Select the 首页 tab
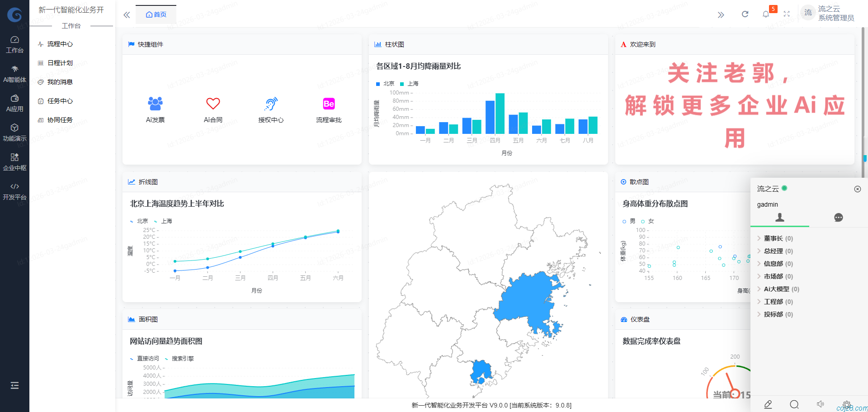The image size is (868, 412). [156, 14]
